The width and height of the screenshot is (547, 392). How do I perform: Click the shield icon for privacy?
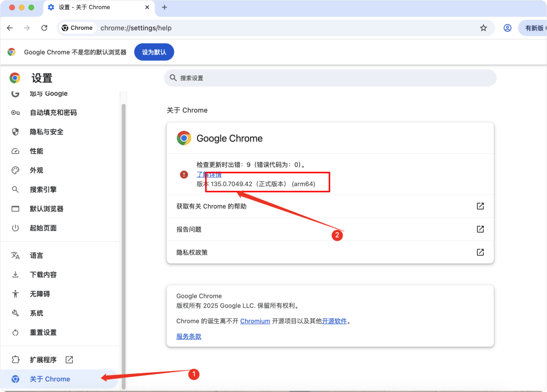coord(15,132)
